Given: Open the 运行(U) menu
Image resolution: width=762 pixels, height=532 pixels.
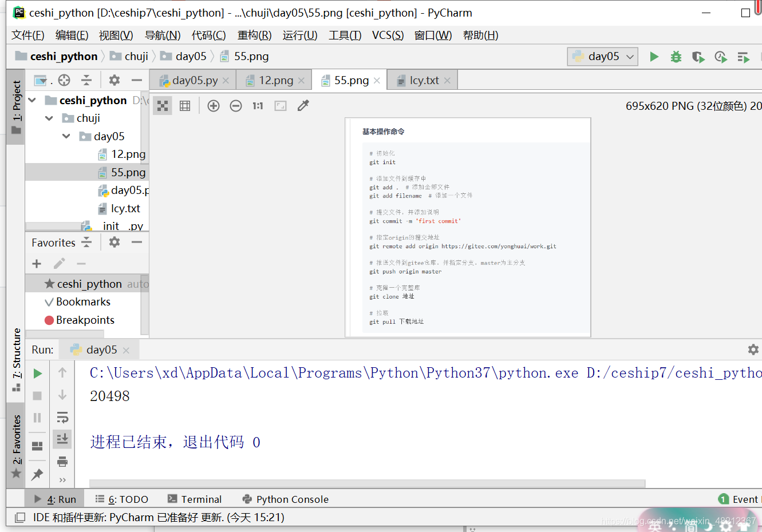Looking at the screenshot, I should click(x=300, y=35).
